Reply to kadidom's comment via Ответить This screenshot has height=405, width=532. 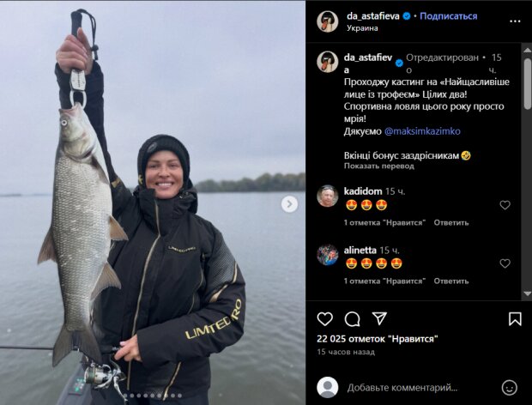[450, 222]
